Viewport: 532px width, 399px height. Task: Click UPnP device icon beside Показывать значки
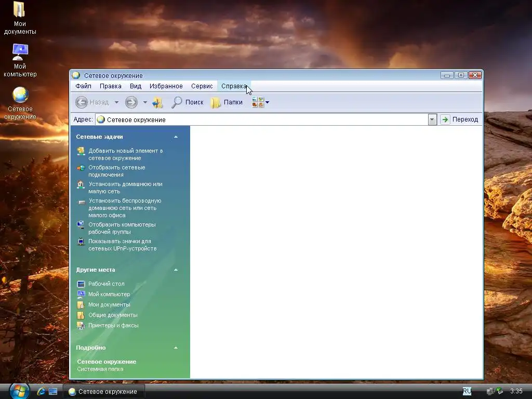pos(81,241)
